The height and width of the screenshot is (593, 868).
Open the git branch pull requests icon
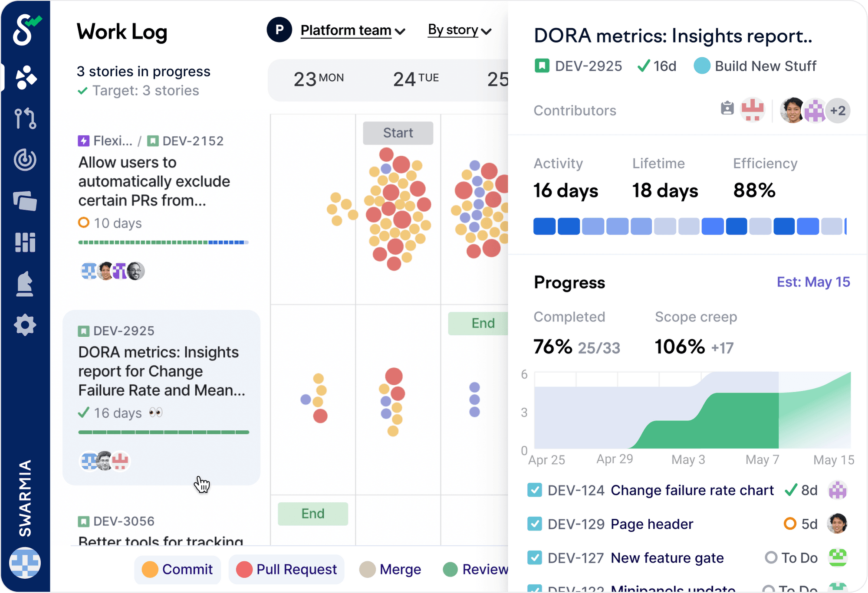pyautogui.click(x=26, y=118)
